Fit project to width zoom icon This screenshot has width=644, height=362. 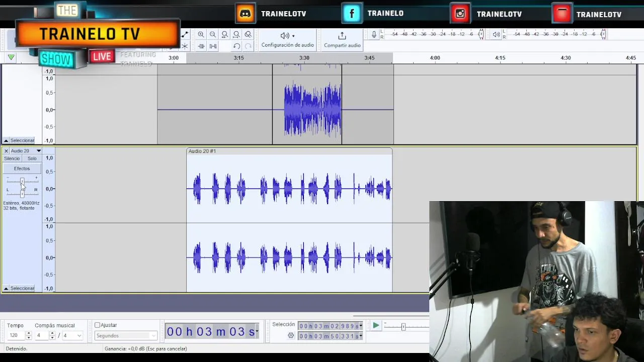236,35
